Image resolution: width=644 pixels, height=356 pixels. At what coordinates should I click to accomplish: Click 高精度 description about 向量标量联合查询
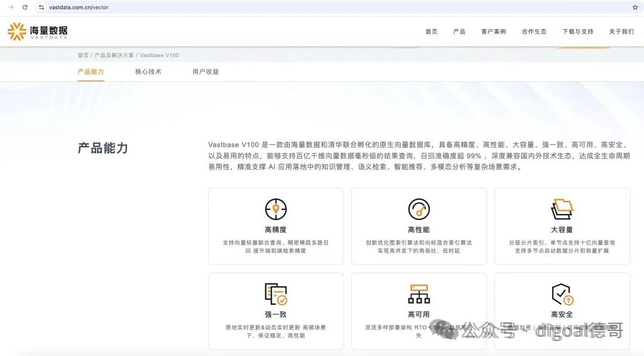[x=275, y=246]
